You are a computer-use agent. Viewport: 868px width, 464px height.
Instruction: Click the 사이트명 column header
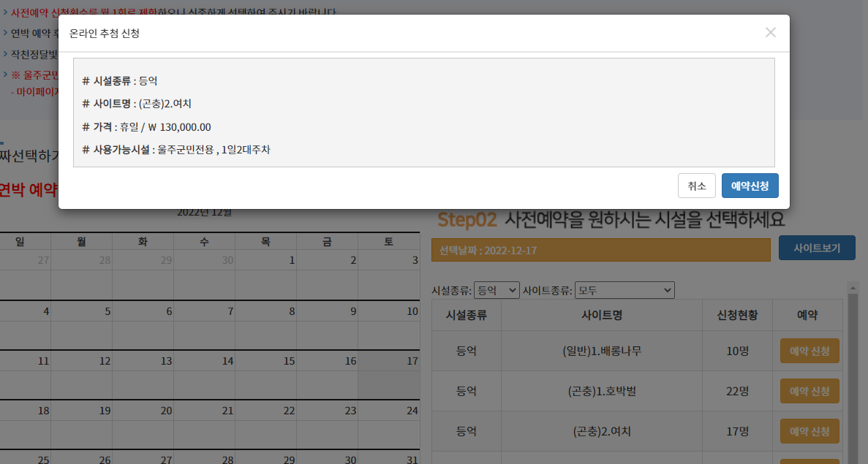pyautogui.click(x=602, y=315)
